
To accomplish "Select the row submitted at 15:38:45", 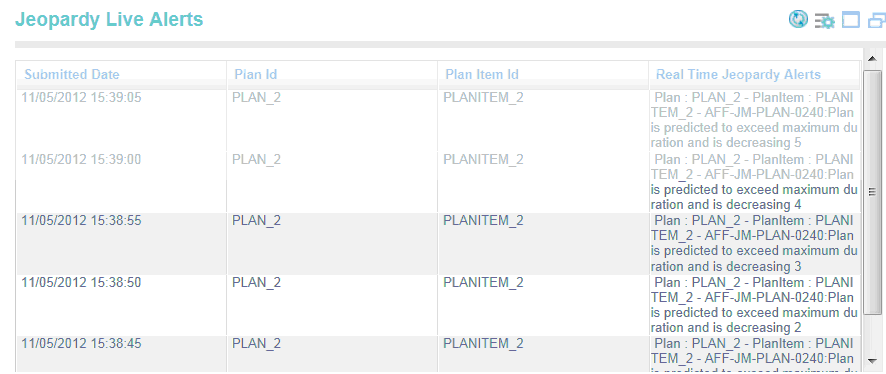I will [438, 354].
